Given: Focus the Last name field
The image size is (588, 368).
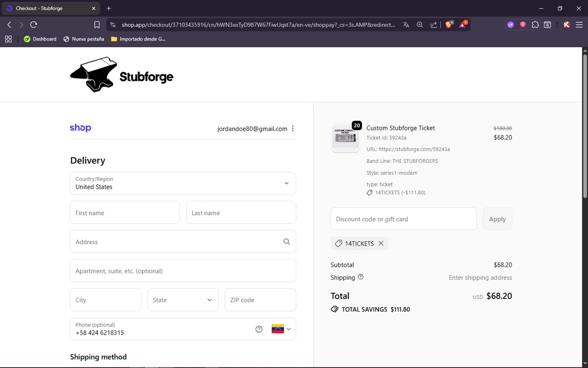Looking at the screenshot, I should click(241, 213).
